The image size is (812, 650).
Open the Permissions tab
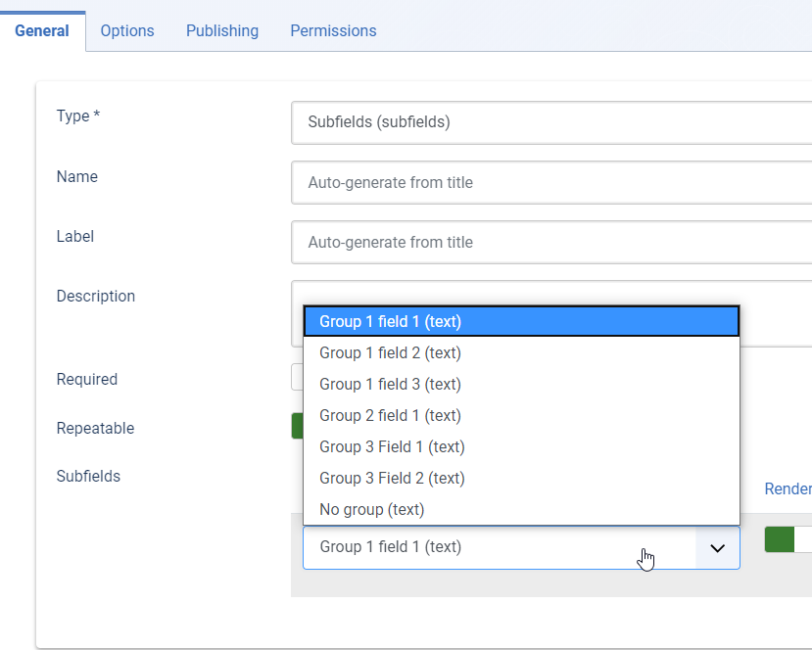[333, 31]
